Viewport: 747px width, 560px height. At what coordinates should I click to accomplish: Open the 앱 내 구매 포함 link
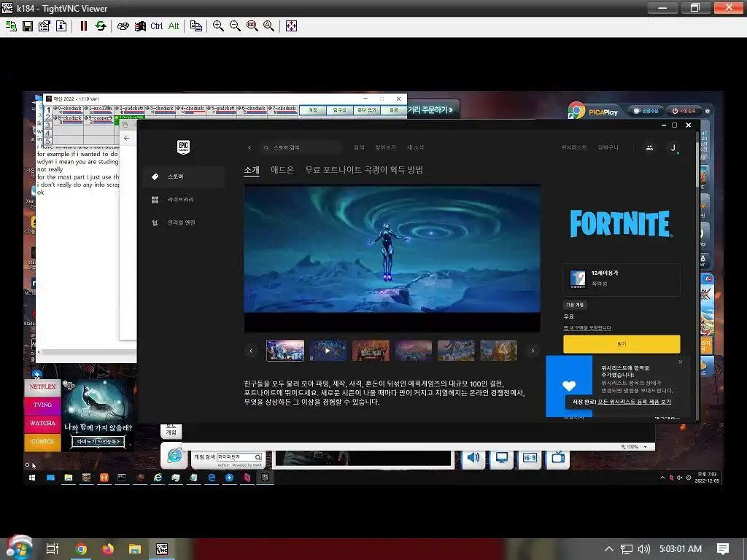(587, 328)
